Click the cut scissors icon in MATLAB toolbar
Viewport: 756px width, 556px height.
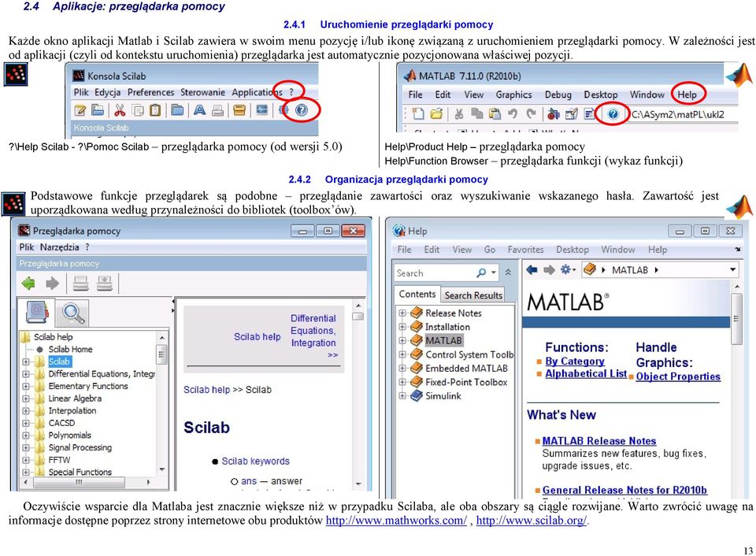pos(458,114)
